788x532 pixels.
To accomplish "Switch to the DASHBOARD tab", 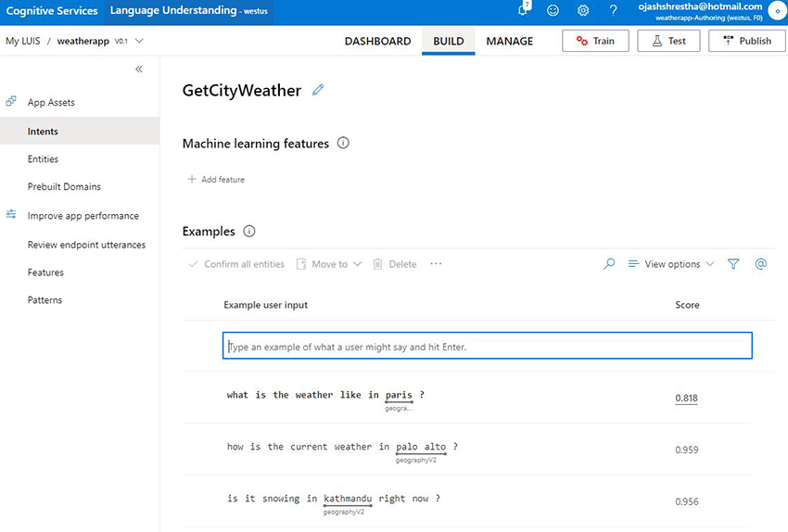I will [x=378, y=41].
